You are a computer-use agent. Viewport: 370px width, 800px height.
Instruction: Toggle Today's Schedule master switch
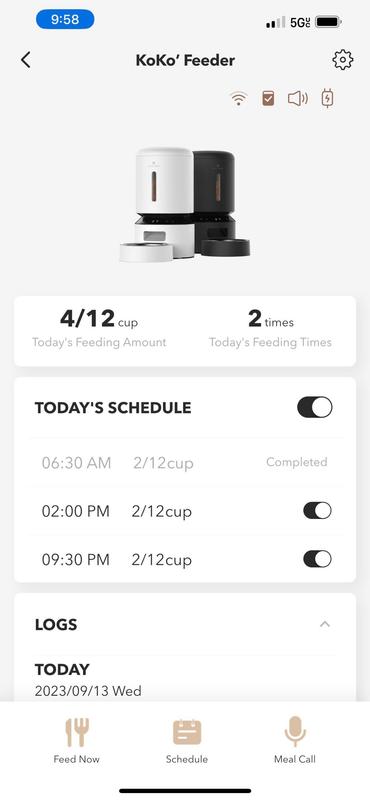(315, 408)
